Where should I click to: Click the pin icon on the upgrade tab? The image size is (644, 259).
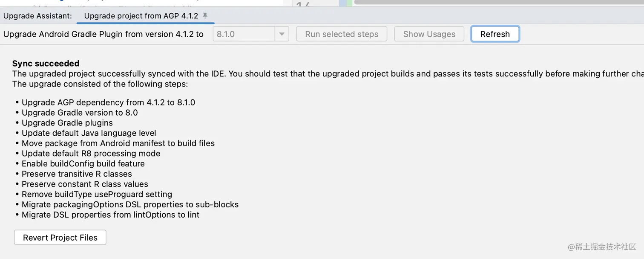(x=205, y=16)
